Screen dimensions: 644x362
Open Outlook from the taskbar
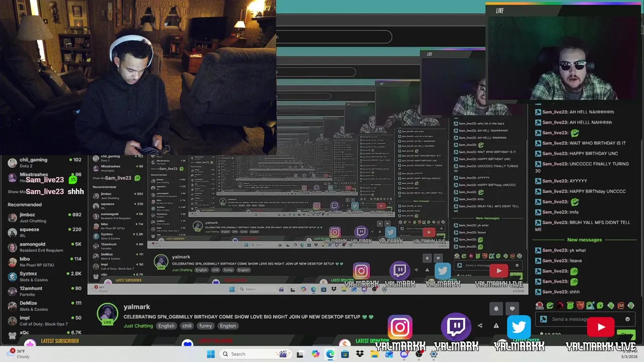pyautogui.click(x=389, y=354)
